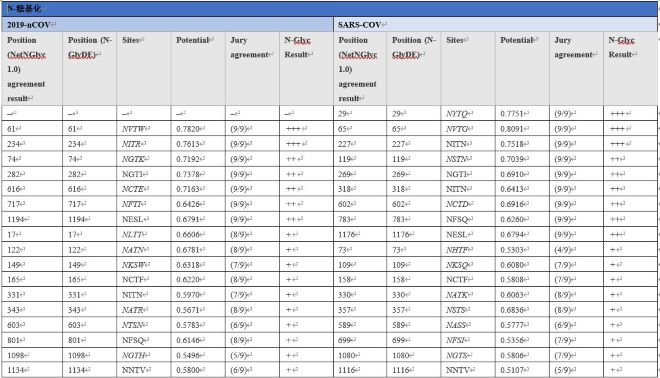Image resolution: width=660 pixels, height=378 pixels.
Task: Select the SARS-COV section header
Action: [x=495, y=24]
